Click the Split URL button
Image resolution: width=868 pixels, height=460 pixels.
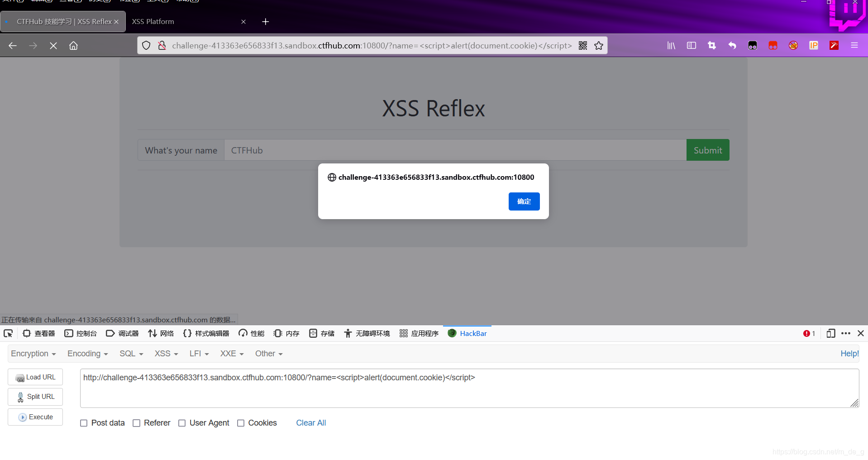(x=35, y=397)
